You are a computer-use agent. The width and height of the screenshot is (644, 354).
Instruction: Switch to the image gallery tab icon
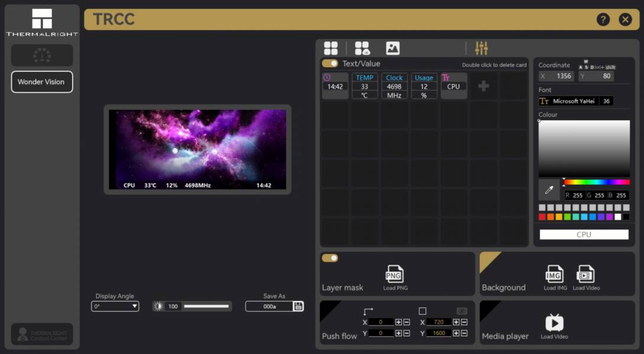pos(393,48)
